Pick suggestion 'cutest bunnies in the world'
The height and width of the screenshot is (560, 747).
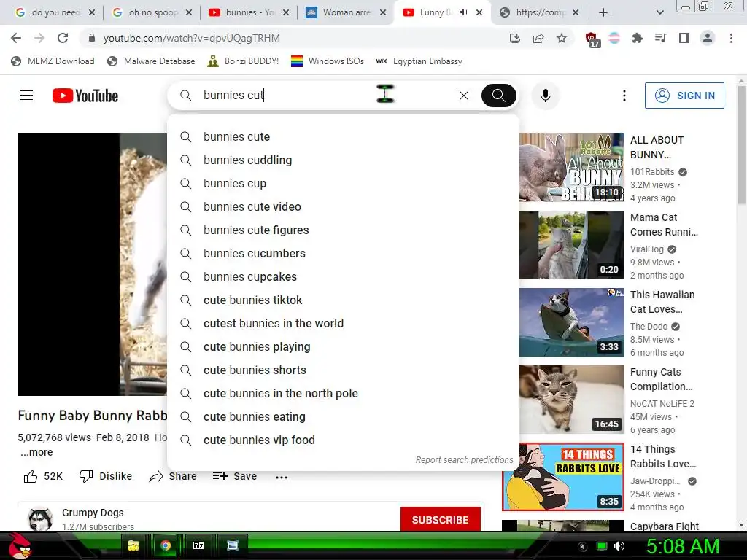point(343,323)
